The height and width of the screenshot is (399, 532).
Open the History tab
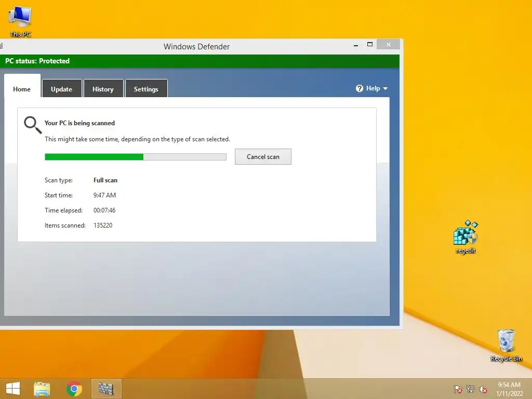click(x=103, y=89)
